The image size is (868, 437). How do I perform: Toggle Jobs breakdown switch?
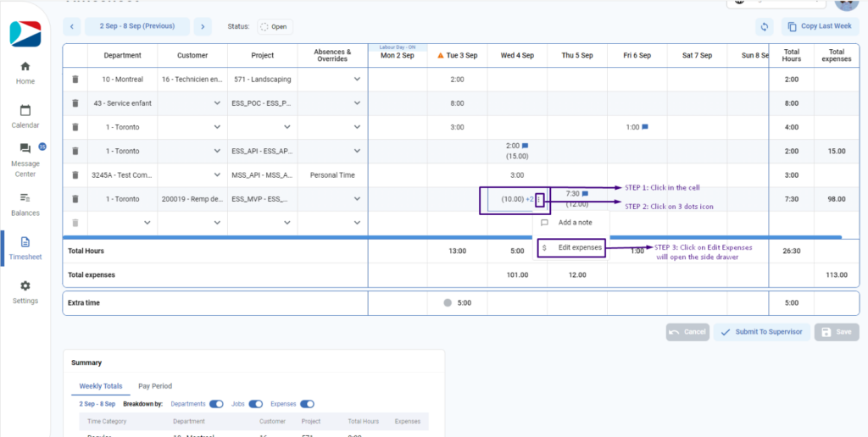[256, 404]
